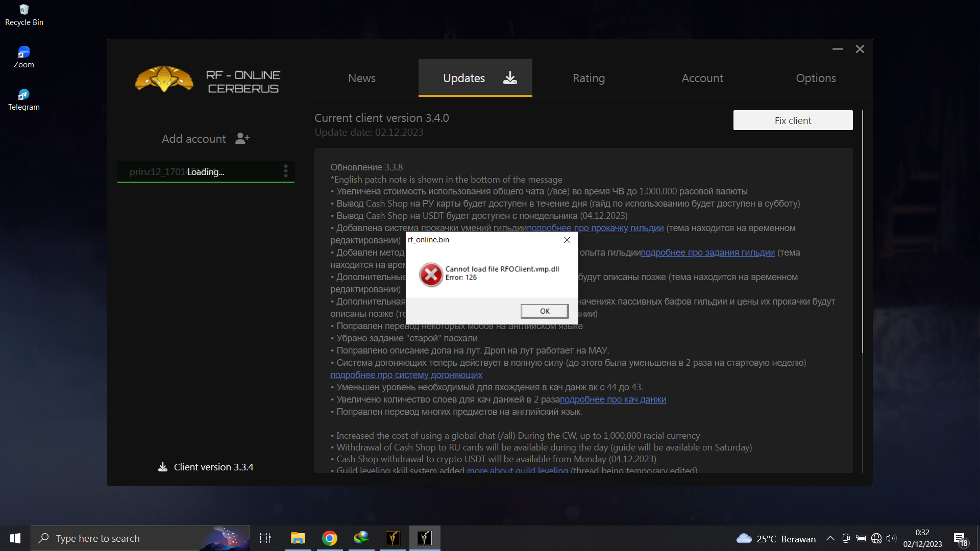Image resolution: width=980 pixels, height=551 pixels.
Task: Open Google Chrome from the taskbar
Action: coord(330,538)
